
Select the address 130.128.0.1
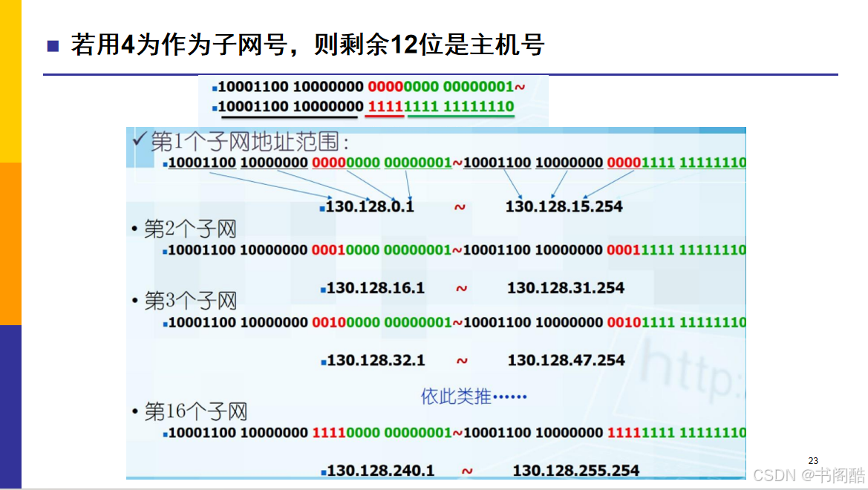point(370,206)
